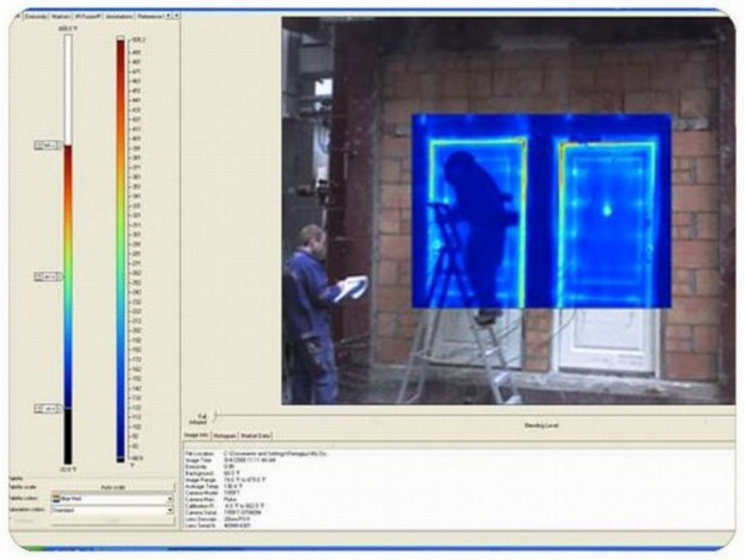Click the upper temperature limit marker on palette bar
The width and height of the screenshot is (744, 560).
pyautogui.click(x=46, y=146)
